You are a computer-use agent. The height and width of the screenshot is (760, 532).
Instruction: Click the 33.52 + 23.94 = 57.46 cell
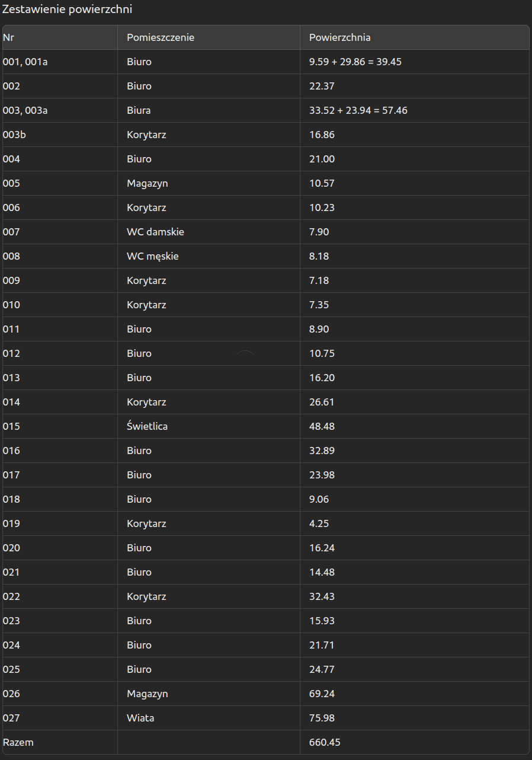(x=358, y=110)
